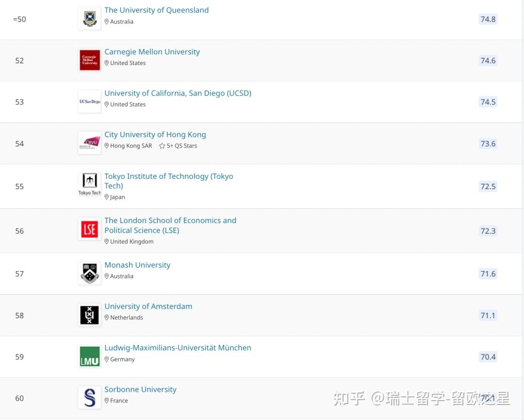524x420 pixels.
Task: Click the overall score 72.3
Action: coord(488,231)
